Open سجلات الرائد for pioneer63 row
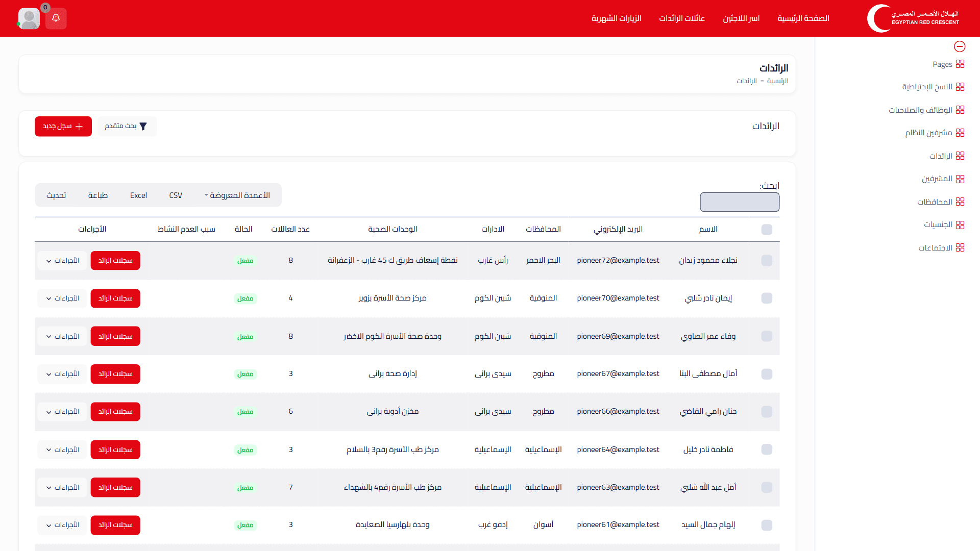 [115, 487]
